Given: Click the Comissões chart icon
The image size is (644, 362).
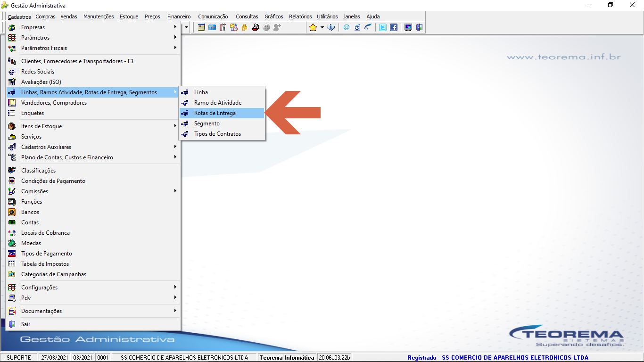Looking at the screenshot, I should (12, 191).
